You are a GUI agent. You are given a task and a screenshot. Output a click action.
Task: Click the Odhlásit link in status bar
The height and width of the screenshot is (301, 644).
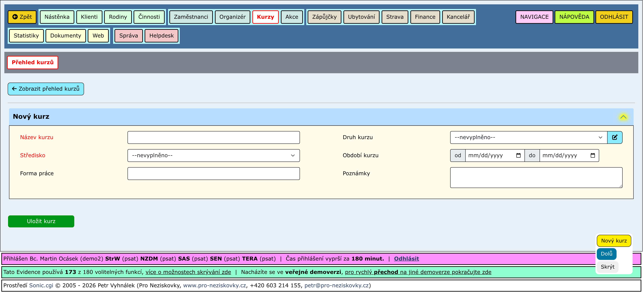tap(406, 259)
